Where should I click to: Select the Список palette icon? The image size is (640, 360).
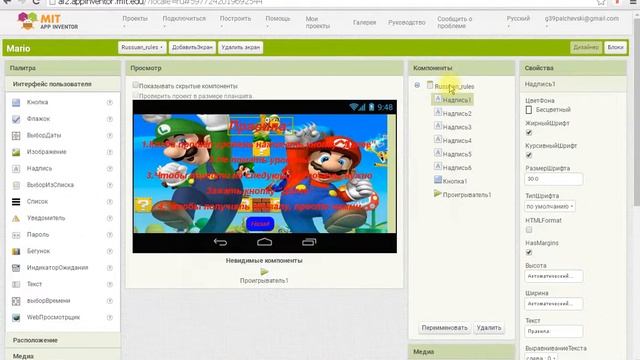(x=16, y=202)
